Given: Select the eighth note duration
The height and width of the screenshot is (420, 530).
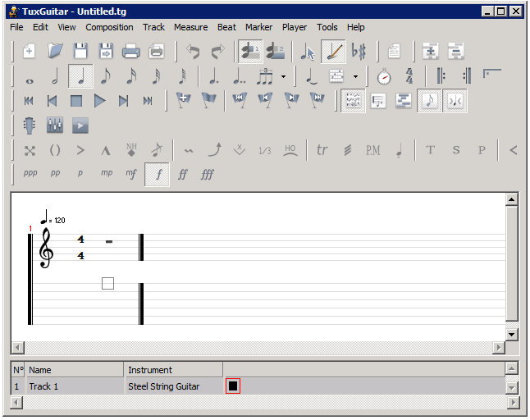Looking at the screenshot, I should point(106,77).
